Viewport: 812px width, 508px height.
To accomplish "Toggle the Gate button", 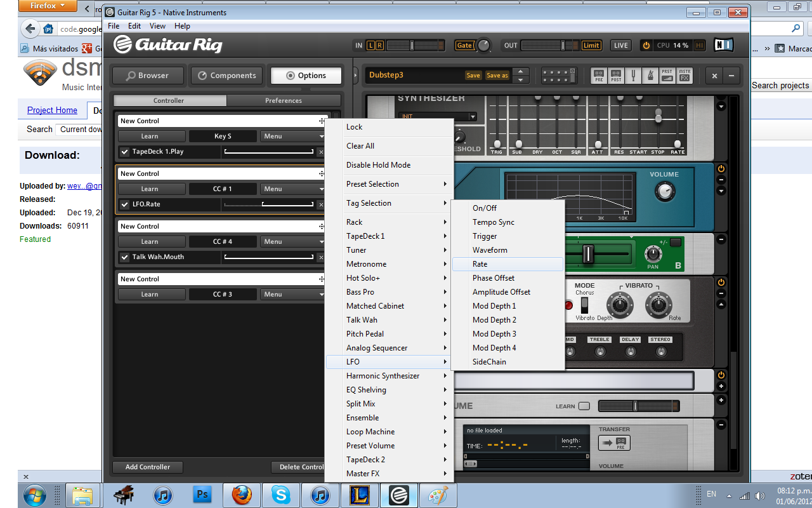I will coord(465,45).
